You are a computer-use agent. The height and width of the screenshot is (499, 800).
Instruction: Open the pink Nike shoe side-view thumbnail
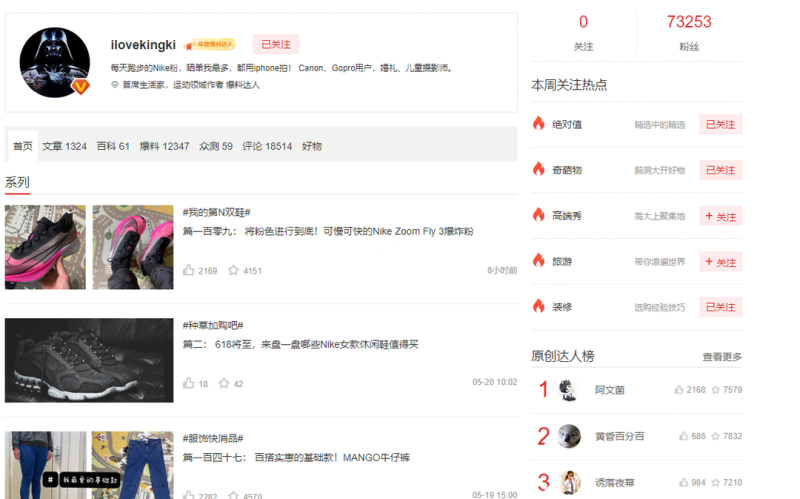45,247
